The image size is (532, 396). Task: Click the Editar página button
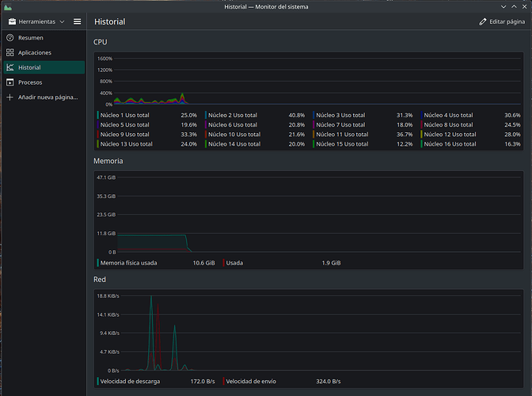coord(502,22)
